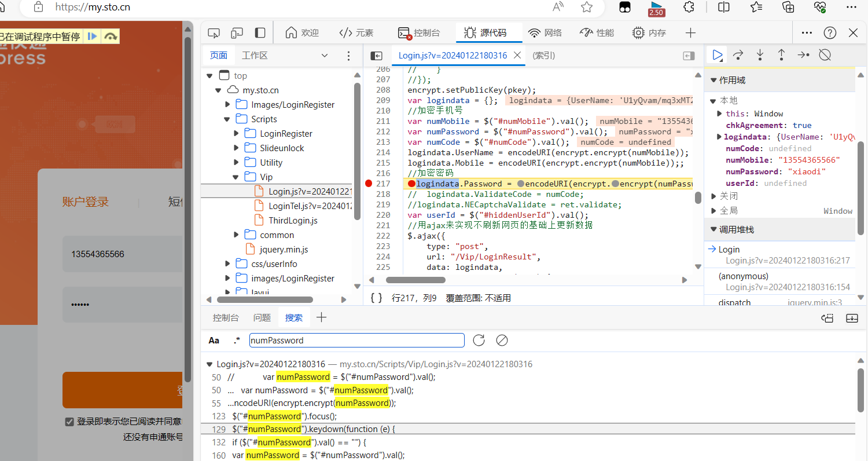Viewport: 868px width, 461px height.
Task: Click the step into function arrow
Action: [x=760, y=55]
